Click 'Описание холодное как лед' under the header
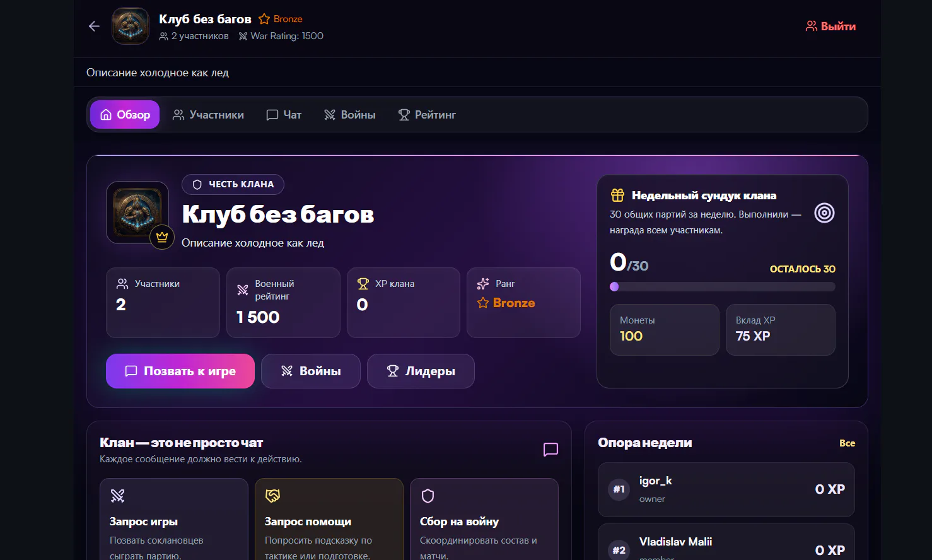 pyautogui.click(x=158, y=73)
